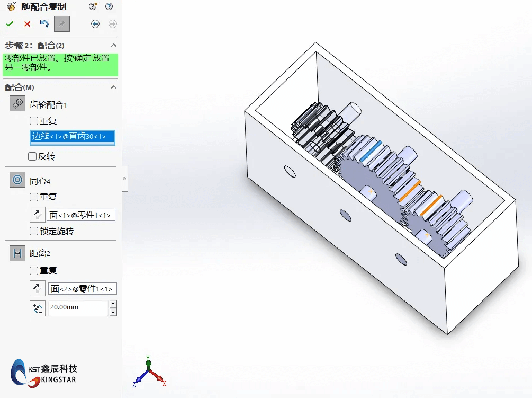Viewport: 532px width, 398px height.
Task: Click the face selection icon for 距离2
Action: coord(37,288)
